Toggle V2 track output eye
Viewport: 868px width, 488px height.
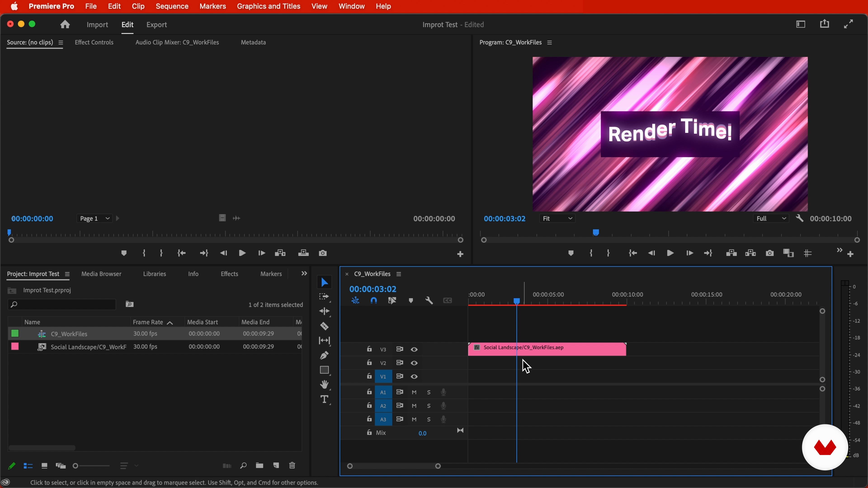(415, 363)
